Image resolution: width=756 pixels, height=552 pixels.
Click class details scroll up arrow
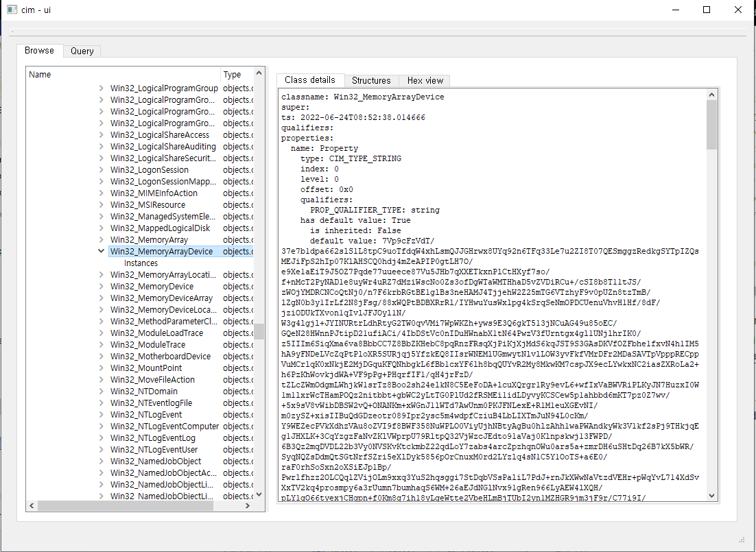coord(711,95)
